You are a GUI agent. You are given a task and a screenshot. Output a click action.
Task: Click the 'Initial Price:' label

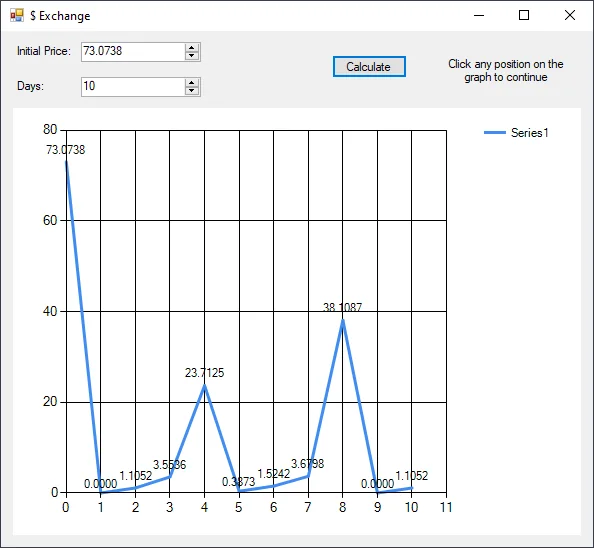[44, 51]
